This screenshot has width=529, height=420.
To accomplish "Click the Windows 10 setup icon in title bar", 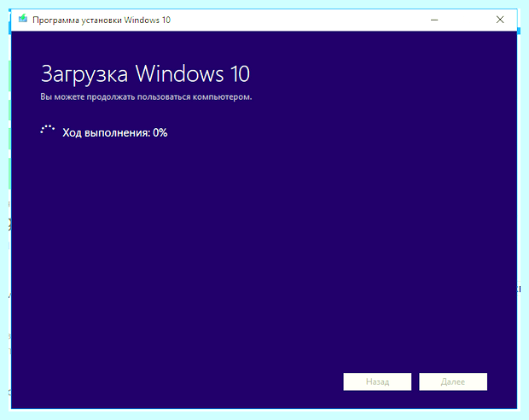I will click(22, 19).
